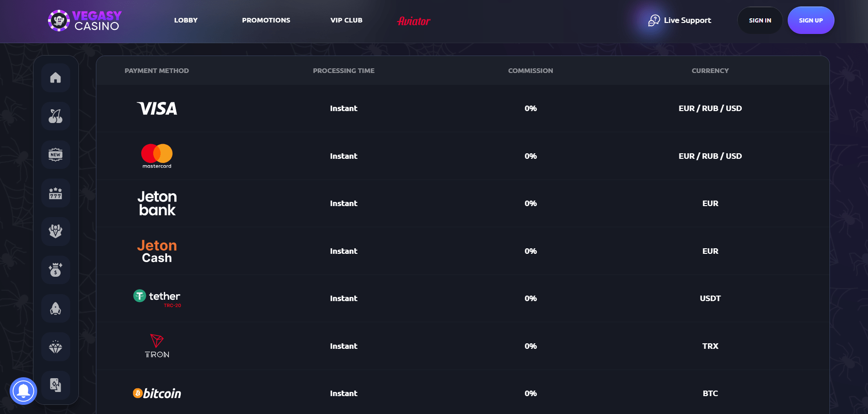The width and height of the screenshot is (868, 414).
Task: Open the Lobby menu item
Action: 186,20
